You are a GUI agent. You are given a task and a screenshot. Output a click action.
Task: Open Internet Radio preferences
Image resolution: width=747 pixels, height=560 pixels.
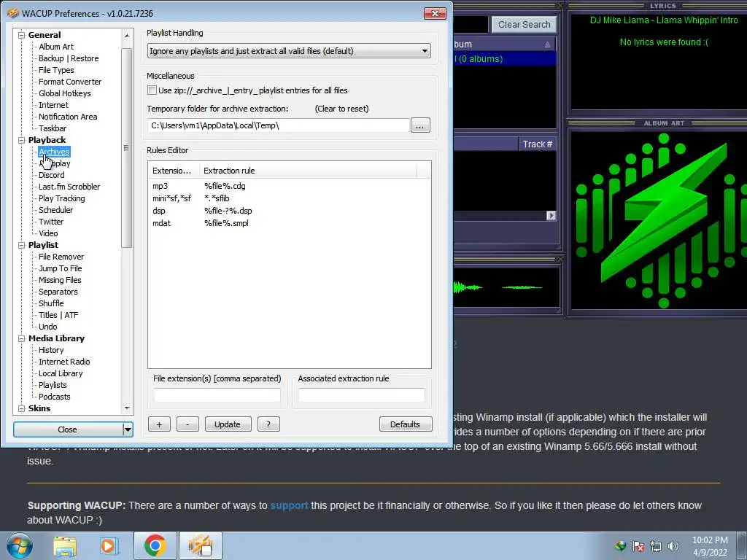tap(64, 362)
